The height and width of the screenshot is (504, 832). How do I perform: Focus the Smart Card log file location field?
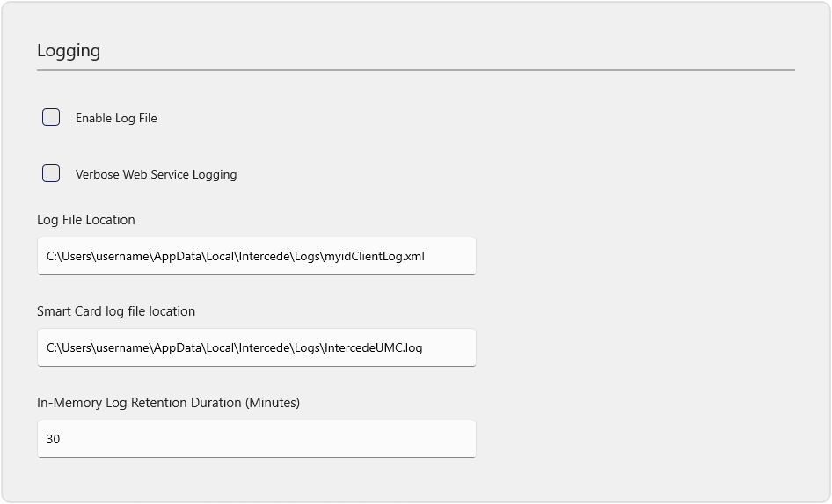click(257, 347)
